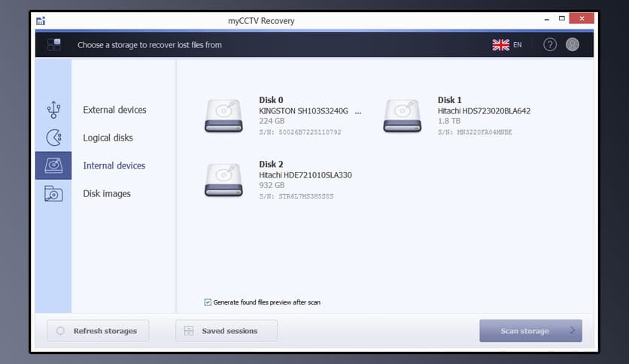The image size is (629, 364).
Task: Click Hitachi HDS723020BLA642 model name
Action: (484, 111)
